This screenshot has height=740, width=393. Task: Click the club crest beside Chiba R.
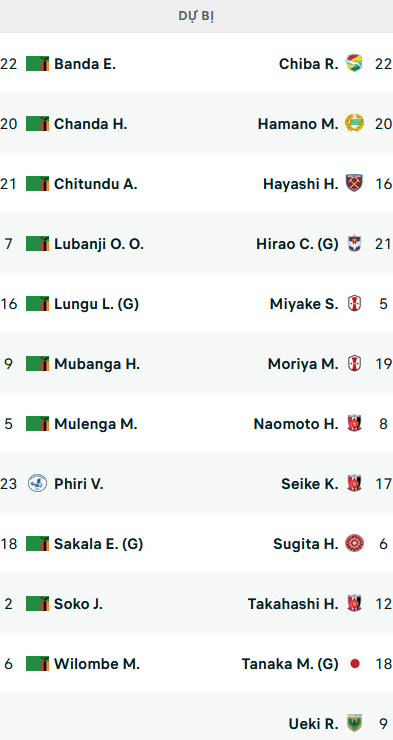(354, 63)
